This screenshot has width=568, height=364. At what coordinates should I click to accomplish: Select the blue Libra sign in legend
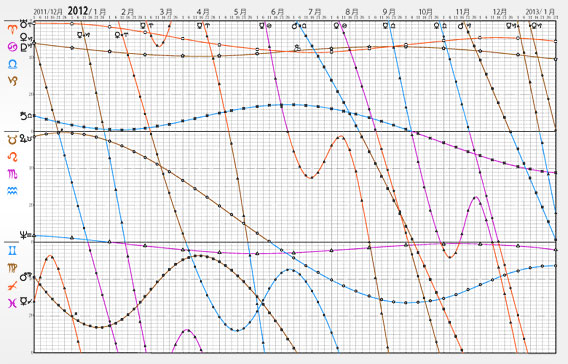13,64
